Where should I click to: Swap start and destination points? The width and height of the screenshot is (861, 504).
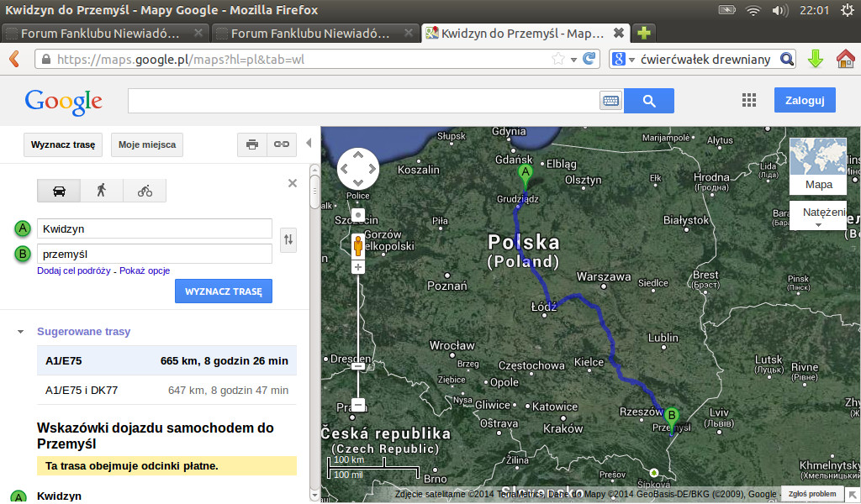(x=288, y=239)
